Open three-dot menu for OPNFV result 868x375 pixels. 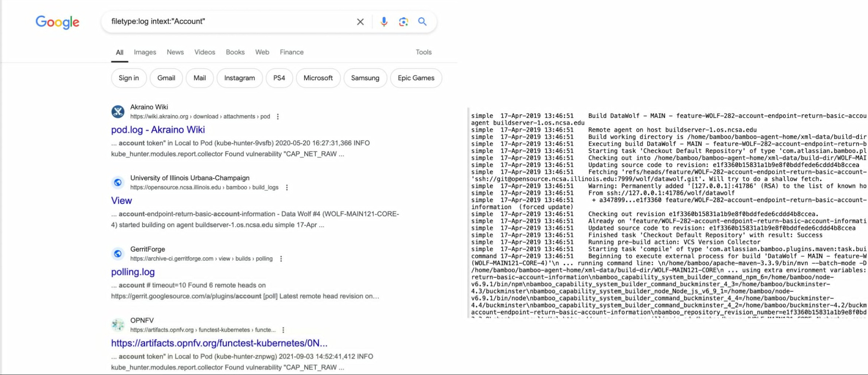[x=283, y=330]
